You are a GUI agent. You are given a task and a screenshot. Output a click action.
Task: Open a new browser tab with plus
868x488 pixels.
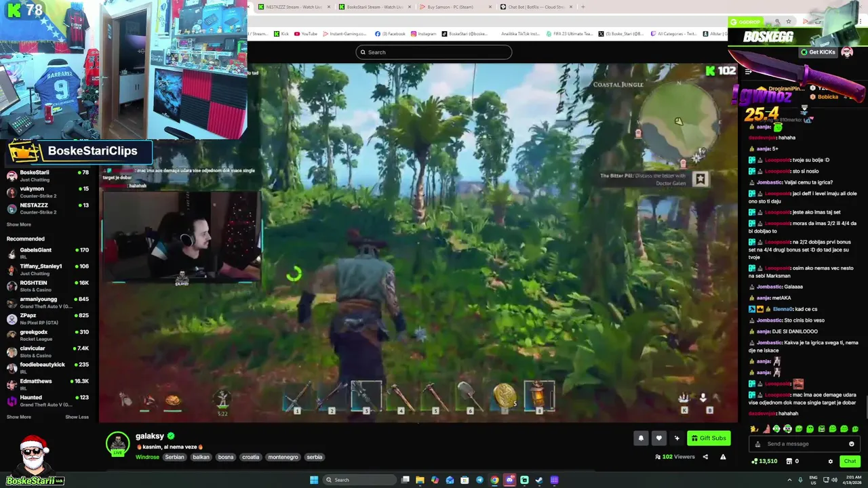[583, 7]
